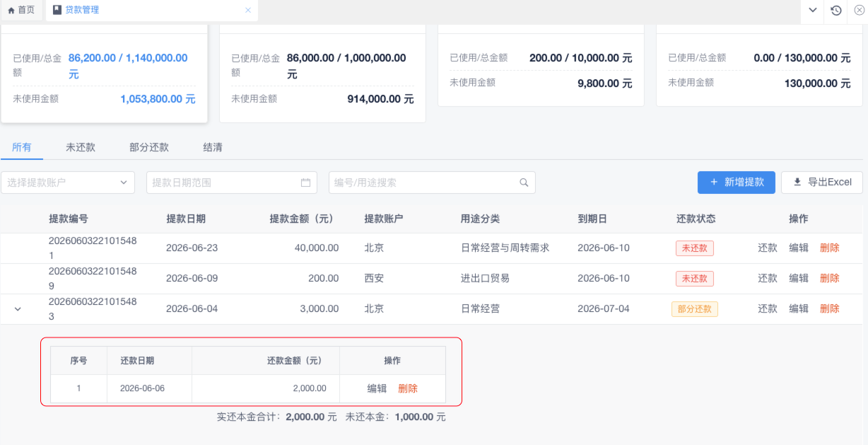Export data with 导出Excel button

pyautogui.click(x=822, y=183)
